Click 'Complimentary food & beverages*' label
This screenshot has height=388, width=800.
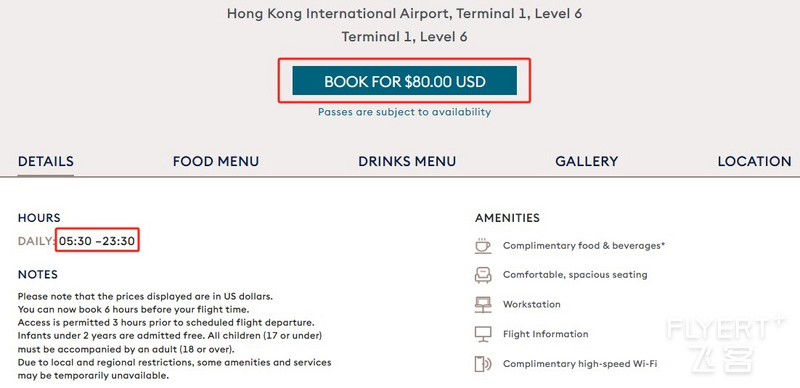pos(584,246)
